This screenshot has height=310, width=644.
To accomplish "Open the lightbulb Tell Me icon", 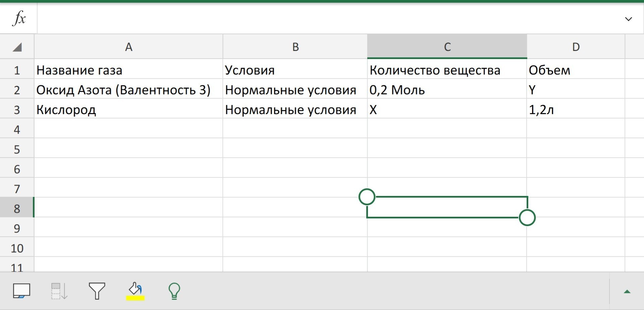I will click(174, 291).
